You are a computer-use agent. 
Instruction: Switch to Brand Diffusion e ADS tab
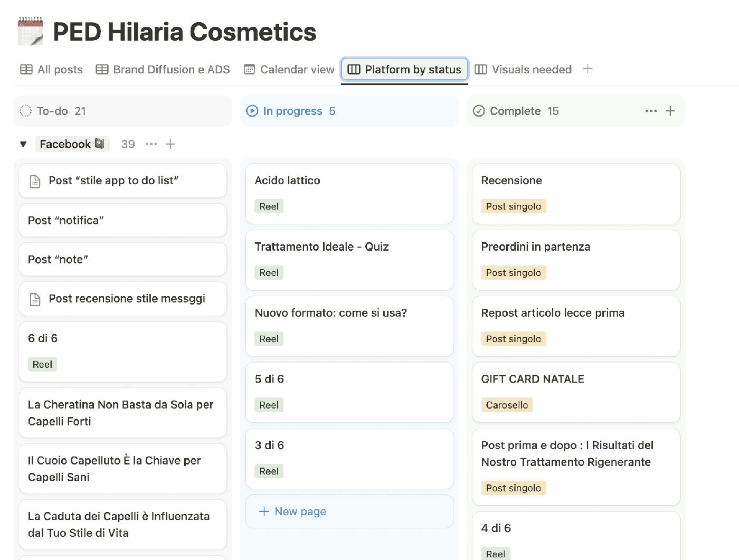click(x=163, y=69)
